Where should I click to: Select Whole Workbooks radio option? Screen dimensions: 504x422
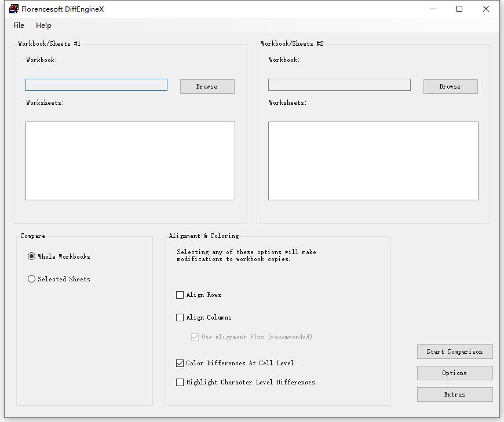point(32,256)
